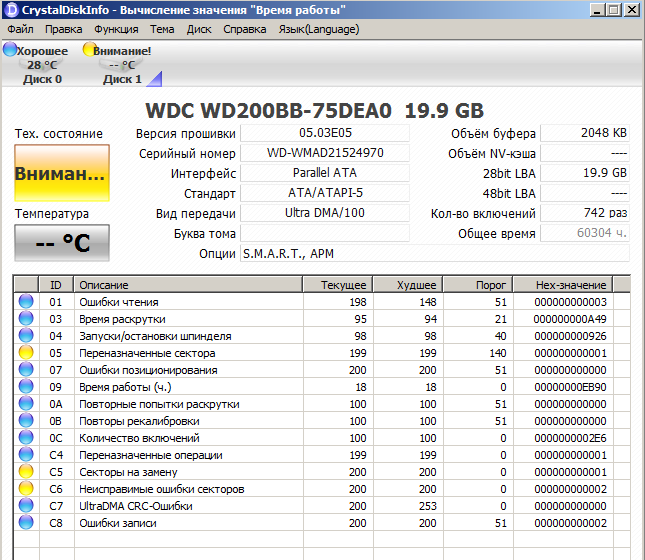Viewport: 645px width, 560px height.
Task: Click the Описание column header
Action: click(188, 285)
